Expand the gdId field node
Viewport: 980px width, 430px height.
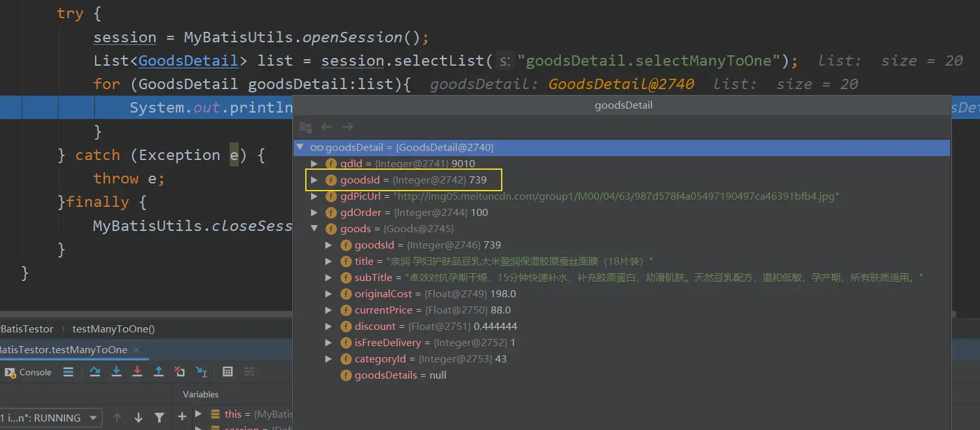(314, 164)
